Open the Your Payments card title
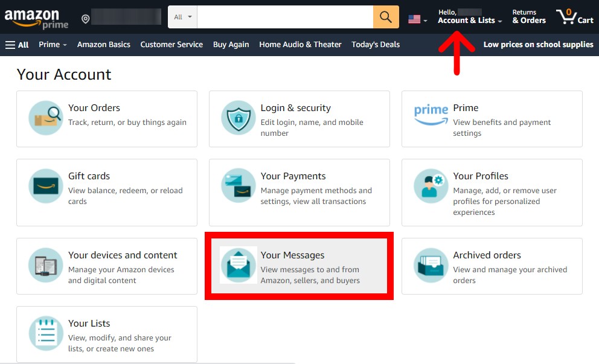Image resolution: width=599 pixels, height=364 pixels. point(293,176)
